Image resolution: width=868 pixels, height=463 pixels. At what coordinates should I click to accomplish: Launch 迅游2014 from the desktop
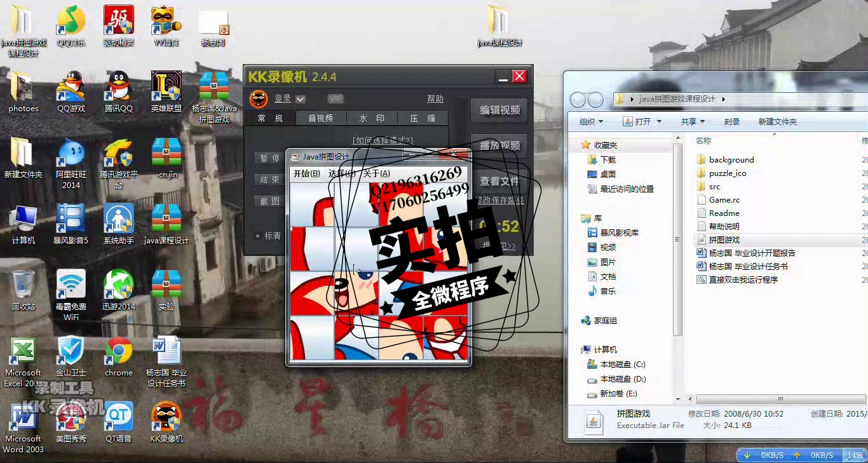click(x=119, y=290)
